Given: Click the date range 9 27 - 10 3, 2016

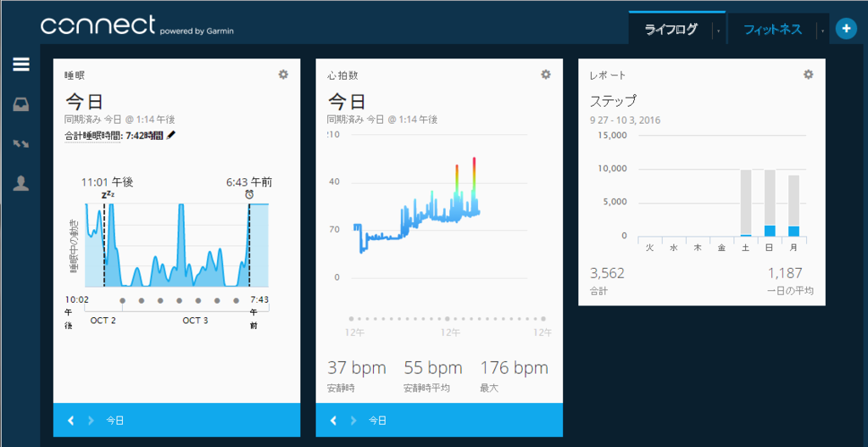Looking at the screenshot, I should (x=625, y=120).
